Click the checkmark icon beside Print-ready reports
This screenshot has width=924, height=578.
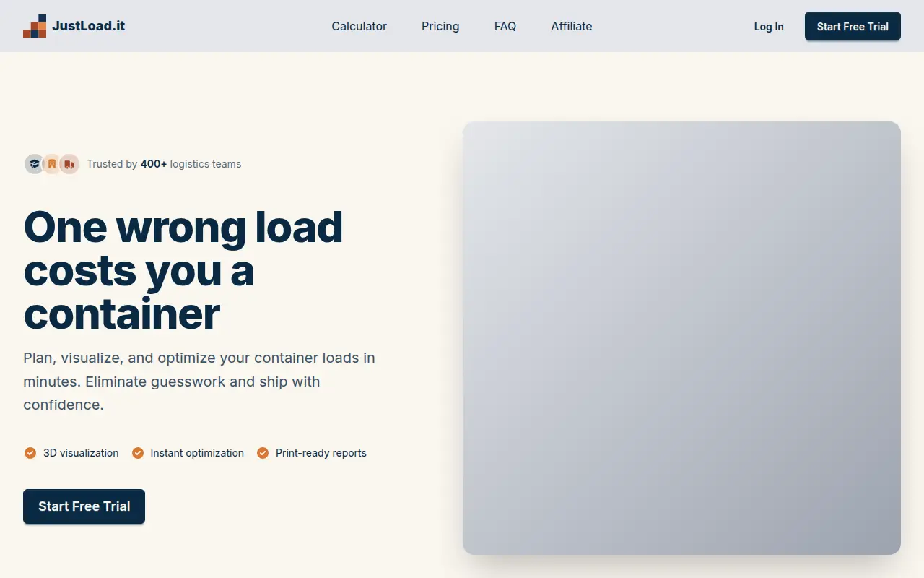263,453
